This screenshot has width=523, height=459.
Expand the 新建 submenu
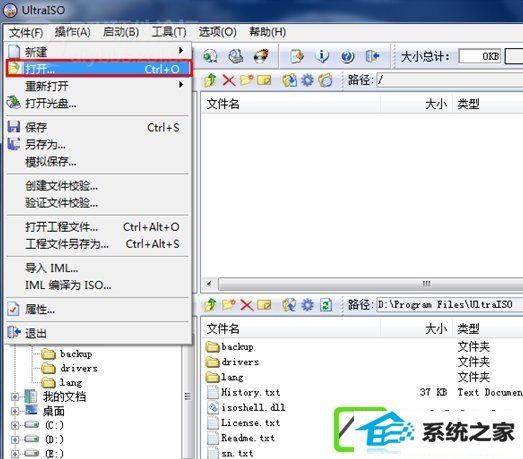99,51
